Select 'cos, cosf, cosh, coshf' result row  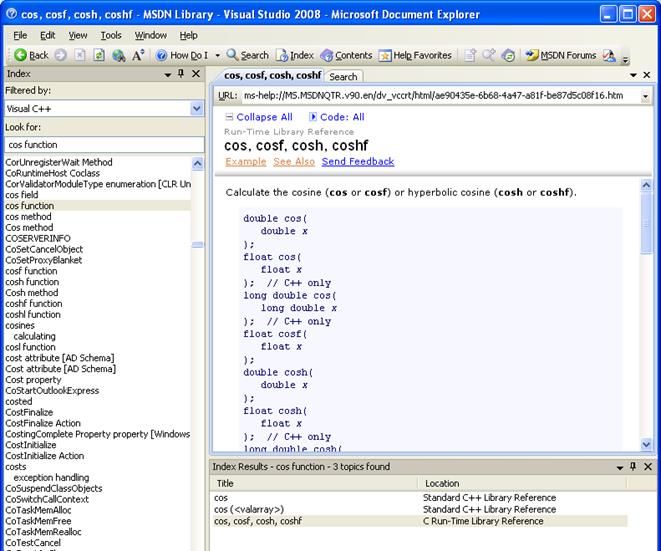click(x=418, y=521)
